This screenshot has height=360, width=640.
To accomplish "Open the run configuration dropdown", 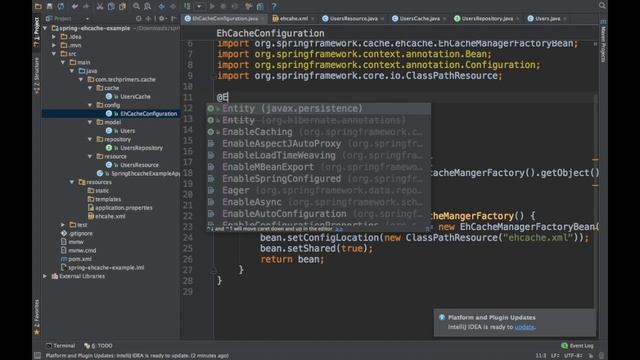I will 199,6.
